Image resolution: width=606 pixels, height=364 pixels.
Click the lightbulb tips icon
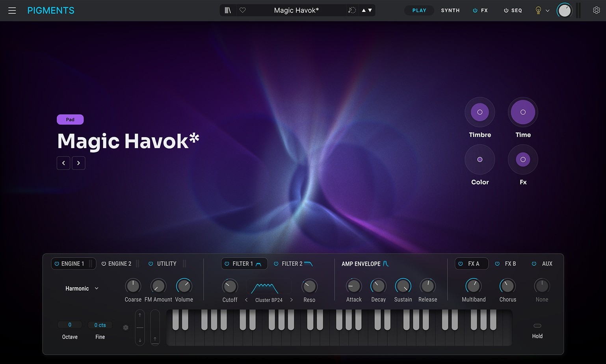[x=538, y=11]
